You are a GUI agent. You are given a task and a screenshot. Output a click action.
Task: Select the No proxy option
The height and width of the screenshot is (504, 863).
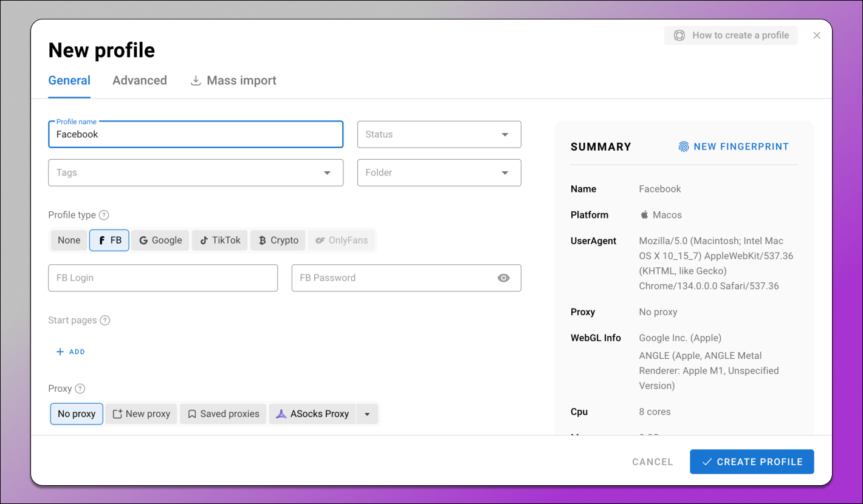coord(77,414)
